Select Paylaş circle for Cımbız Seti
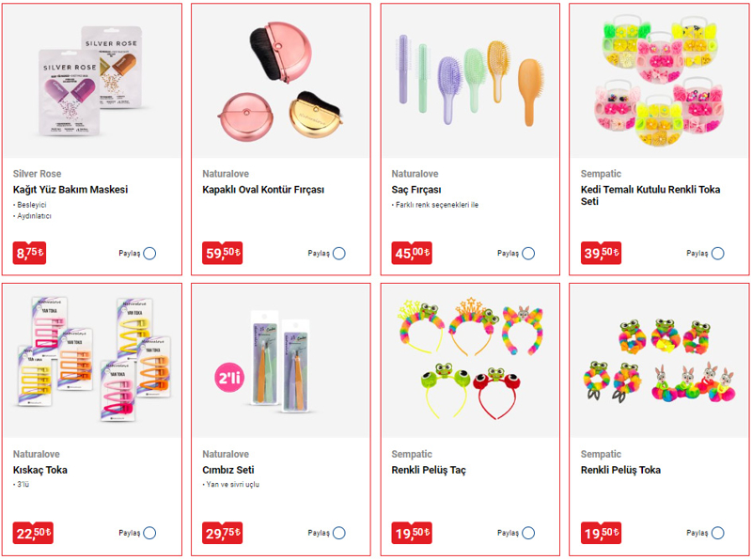 pyautogui.click(x=339, y=533)
